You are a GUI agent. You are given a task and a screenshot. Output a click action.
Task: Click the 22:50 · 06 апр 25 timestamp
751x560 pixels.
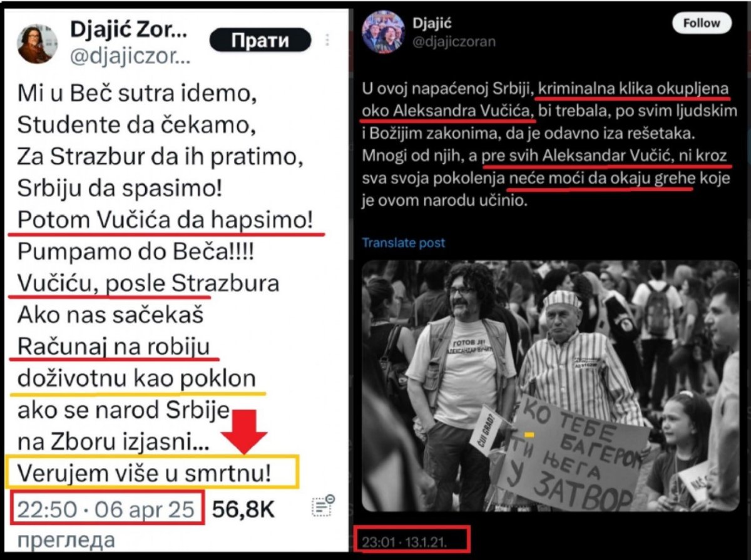click(x=106, y=509)
